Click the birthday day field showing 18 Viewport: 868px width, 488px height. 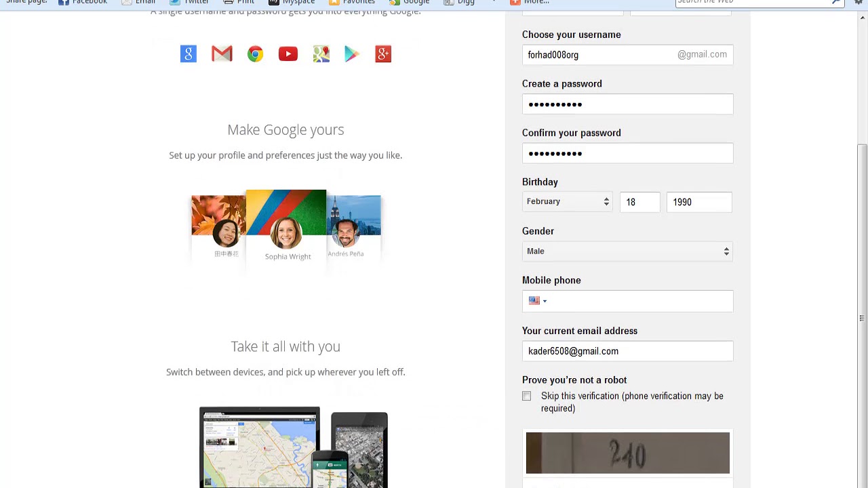[x=639, y=202]
